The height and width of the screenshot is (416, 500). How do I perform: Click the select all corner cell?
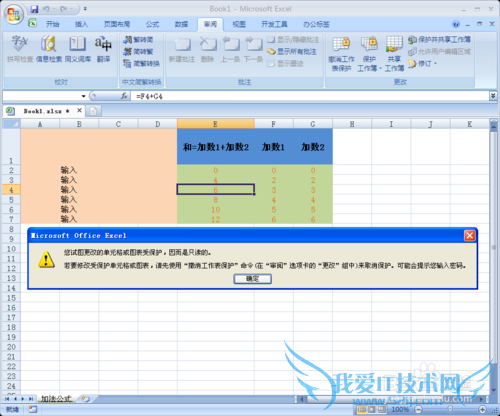(x=12, y=124)
